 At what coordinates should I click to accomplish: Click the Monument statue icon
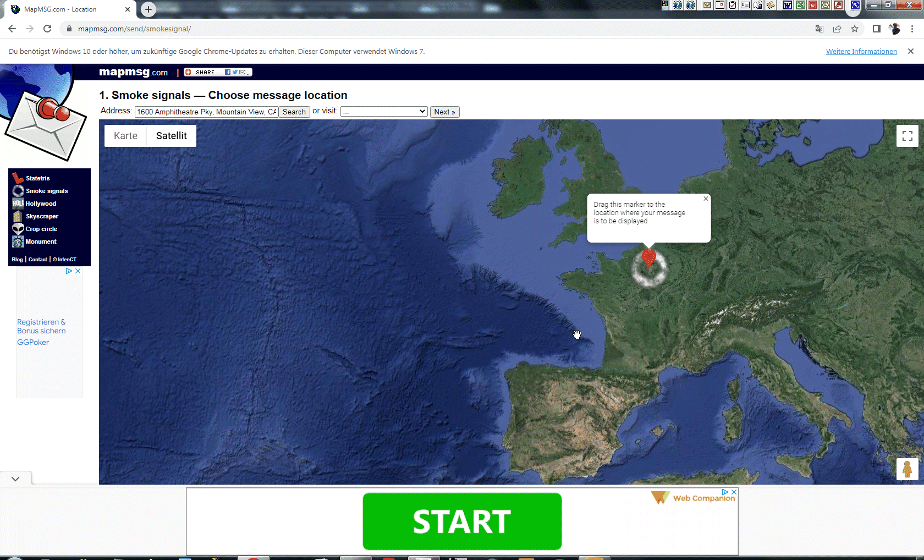pos(18,241)
